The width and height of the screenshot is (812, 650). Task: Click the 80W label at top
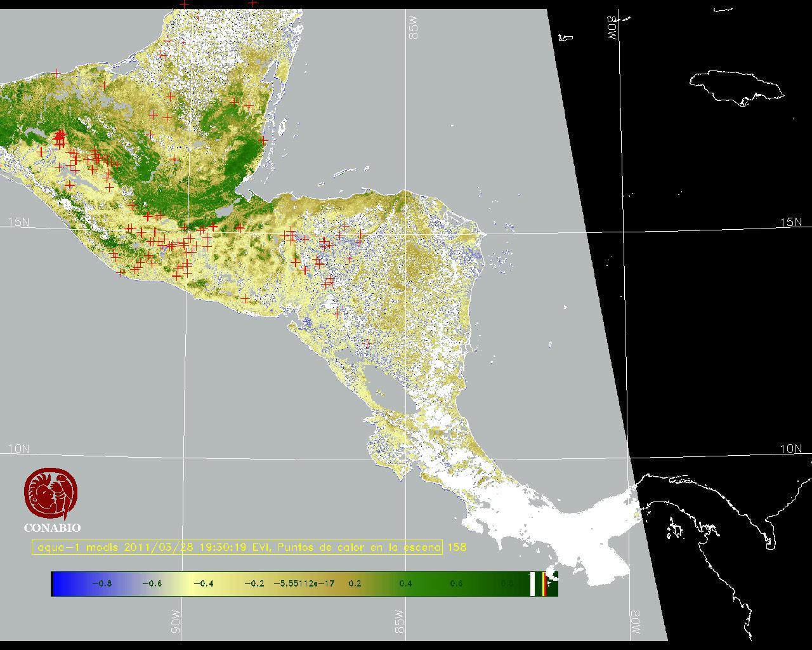[x=613, y=28]
